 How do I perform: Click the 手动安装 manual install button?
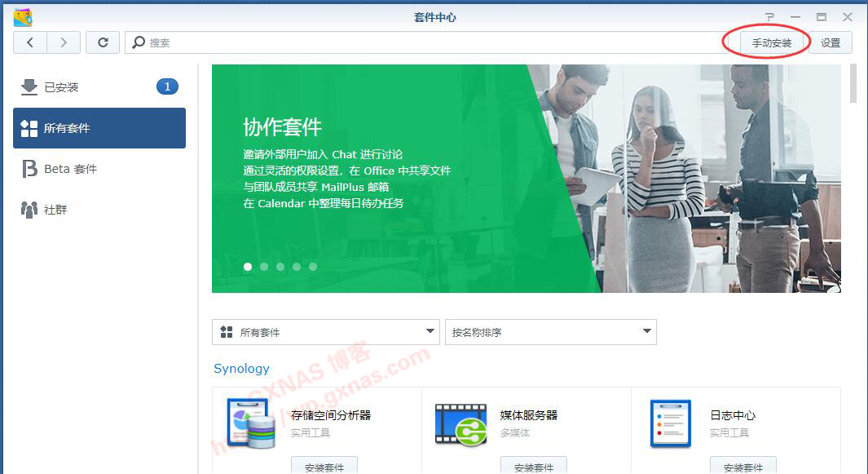pyautogui.click(x=771, y=42)
